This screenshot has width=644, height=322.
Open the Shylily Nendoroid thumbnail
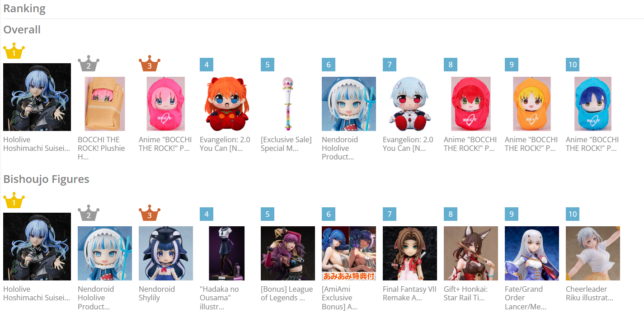166,253
